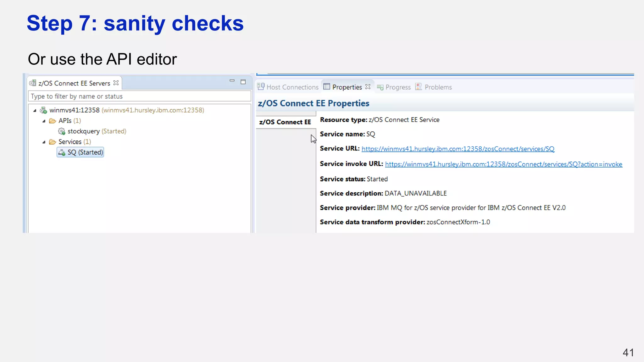This screenshot has height=362, width=644.
Task: Collapse the Services folder
Action: [44, 142]
